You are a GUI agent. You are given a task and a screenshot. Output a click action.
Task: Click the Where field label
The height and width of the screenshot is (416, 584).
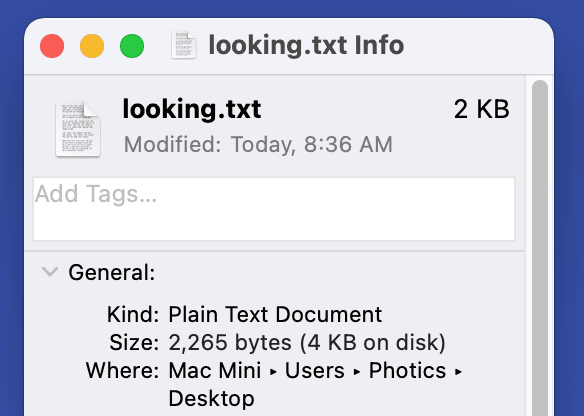click(x=123, y=371)
